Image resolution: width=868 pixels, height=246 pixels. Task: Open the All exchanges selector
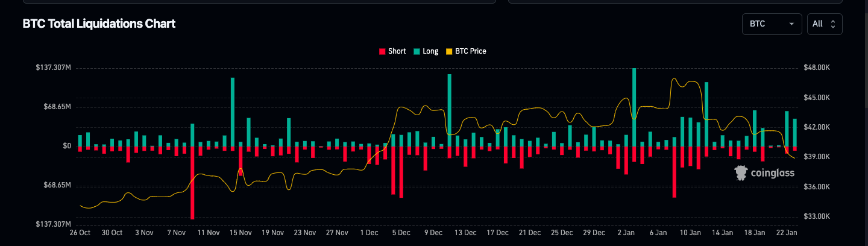click(x=825, y=24)
